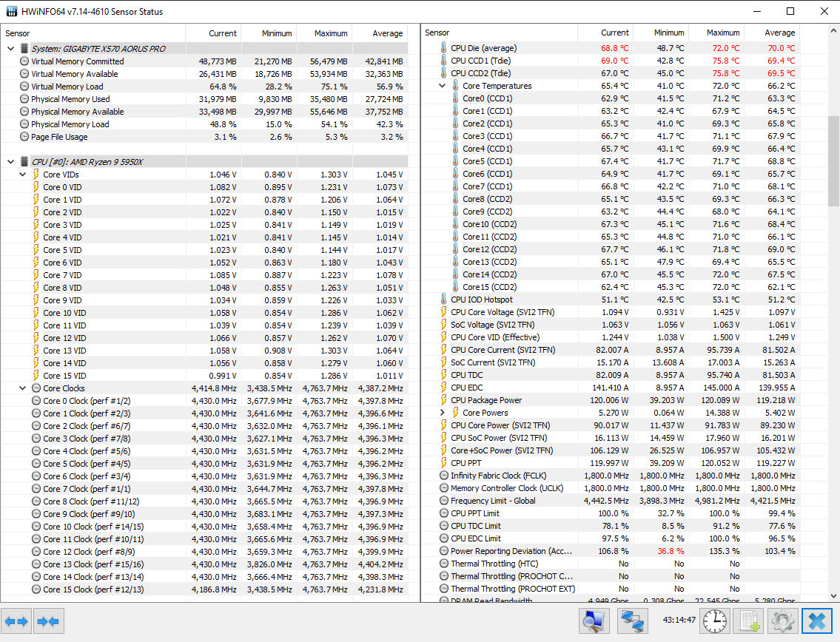Click the CPU Die (average) thermometer icon

coord(443,47)
